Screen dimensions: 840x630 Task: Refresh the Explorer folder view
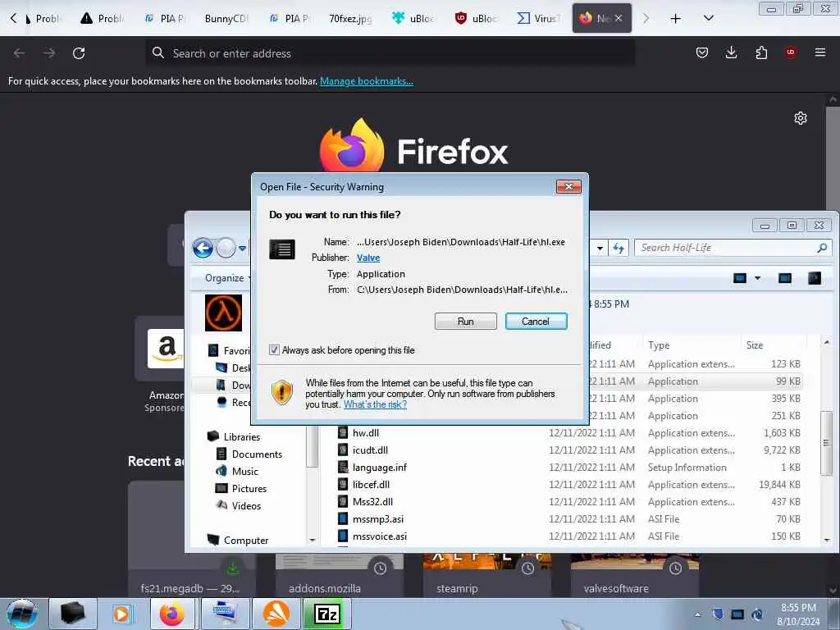619,248
